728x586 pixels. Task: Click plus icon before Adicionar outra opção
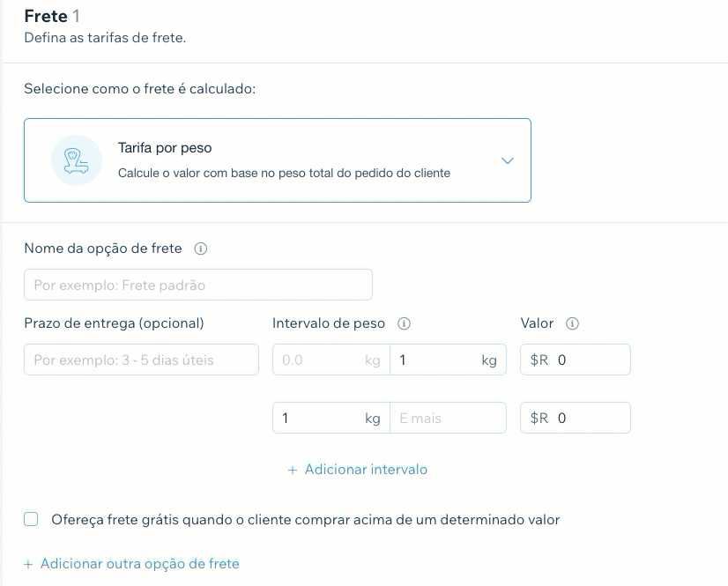point(28,564)
